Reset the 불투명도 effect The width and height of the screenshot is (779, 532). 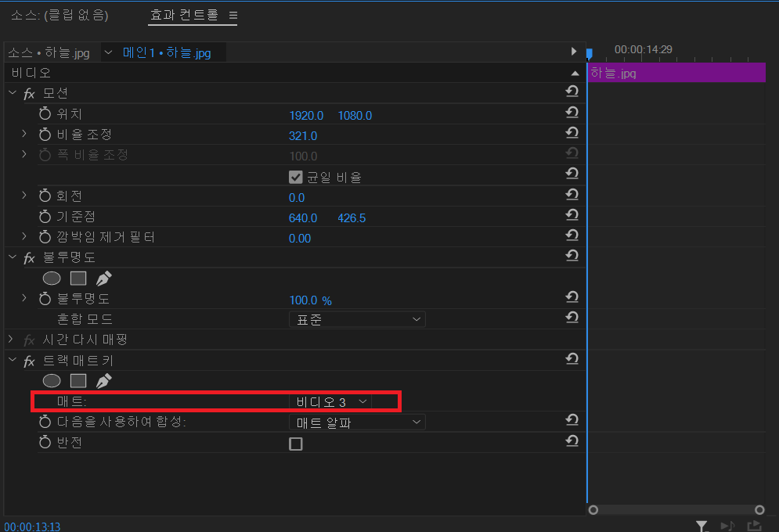click(x=572, y=257)
